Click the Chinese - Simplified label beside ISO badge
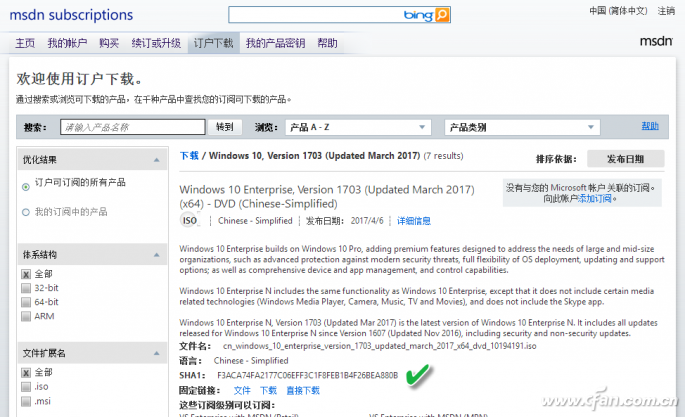 pos(255,221)
